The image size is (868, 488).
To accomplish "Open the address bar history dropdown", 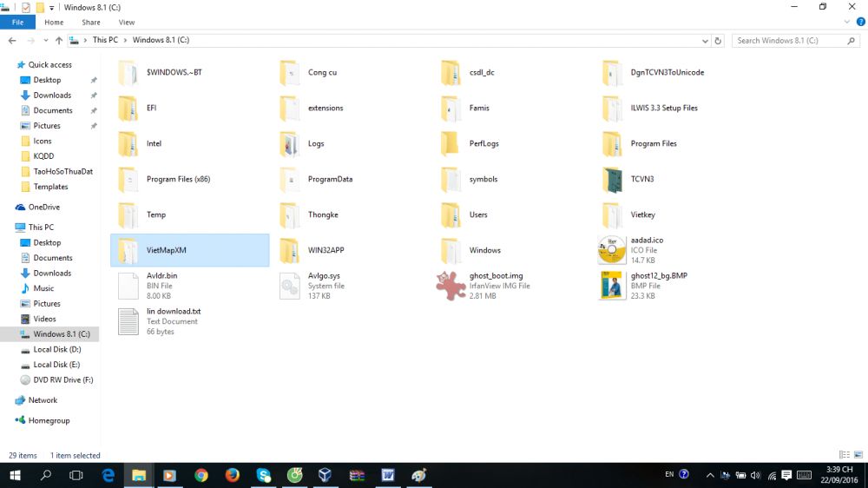I will [x=705, y=40].
